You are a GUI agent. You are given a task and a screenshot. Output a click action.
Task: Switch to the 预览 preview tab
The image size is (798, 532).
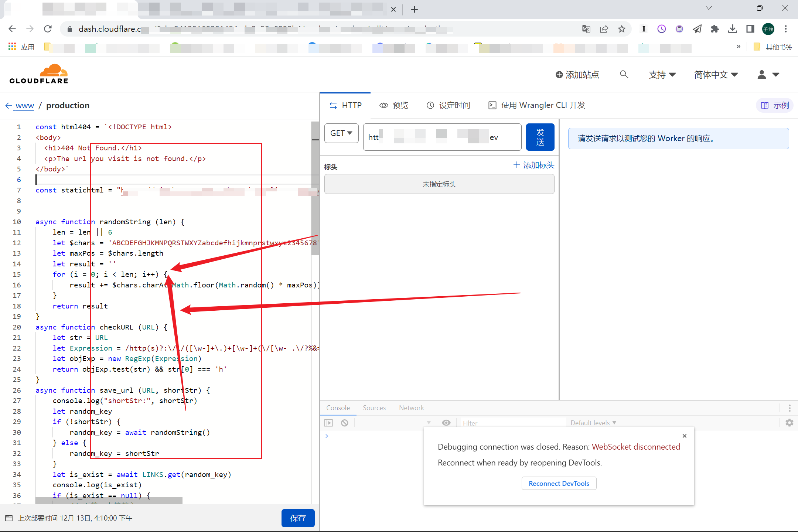[394, 105]
